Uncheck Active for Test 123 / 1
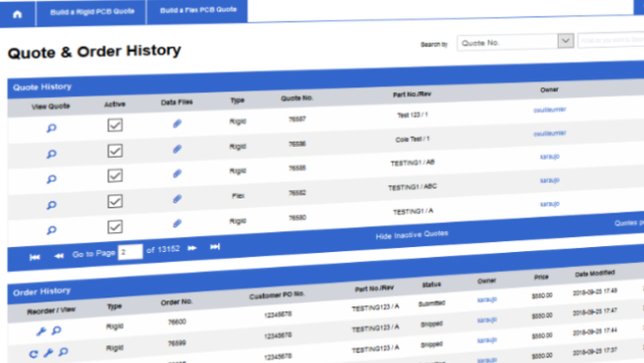Screen dimensions: 644x363 pos(115,125)
